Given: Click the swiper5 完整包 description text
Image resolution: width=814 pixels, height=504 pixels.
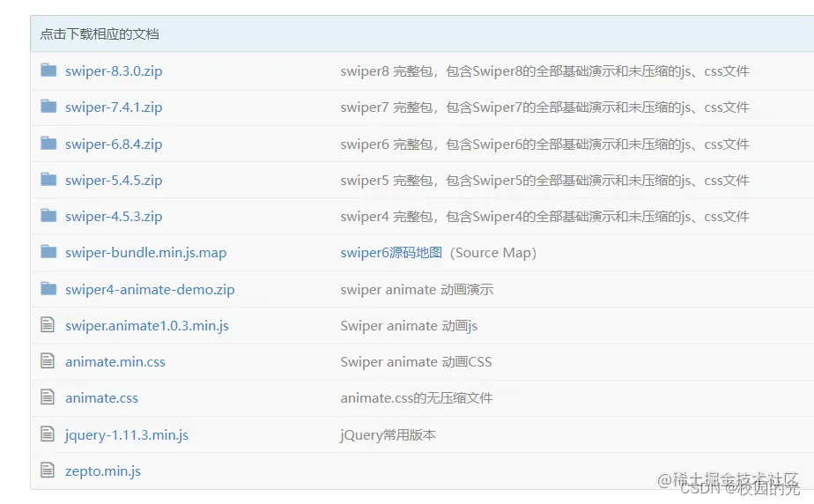Looking at the screenshot, I should [x=545, y=180].
